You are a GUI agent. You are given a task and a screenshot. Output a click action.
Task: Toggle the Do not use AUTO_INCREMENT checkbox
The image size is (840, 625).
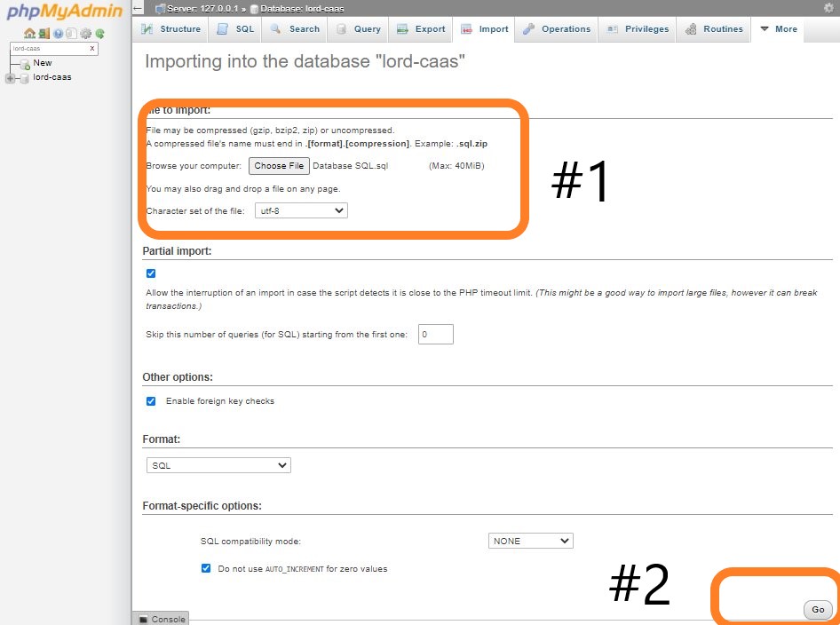[x=206, y=568]
